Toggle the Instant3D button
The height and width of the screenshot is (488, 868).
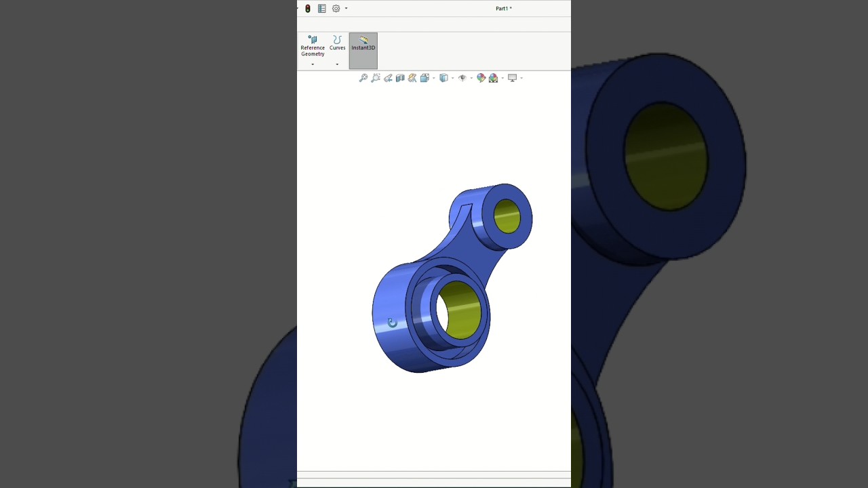click(x=363, y=51)
